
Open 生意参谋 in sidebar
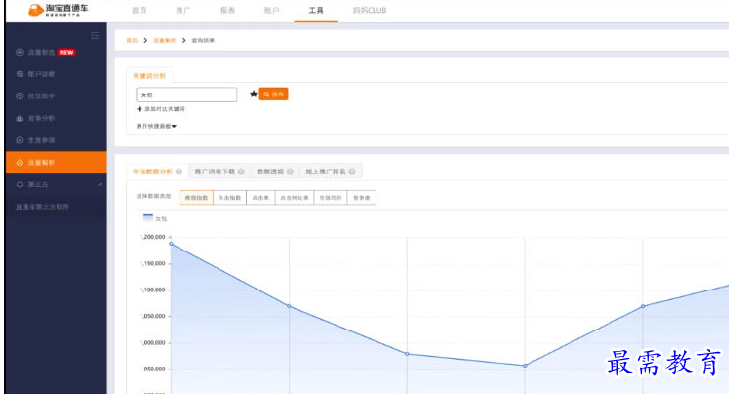pyautogui.click(x=41, y=140)
